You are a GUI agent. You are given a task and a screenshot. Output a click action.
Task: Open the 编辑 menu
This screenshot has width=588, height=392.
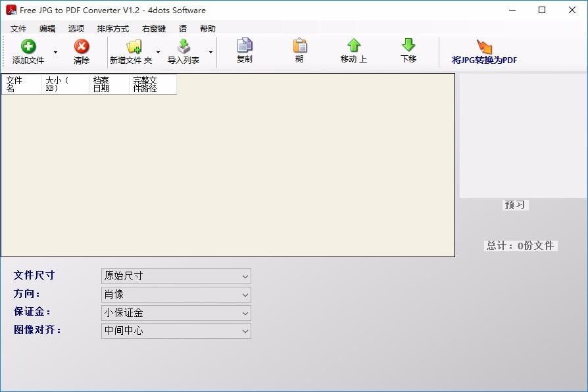pyautogui.click(x=47, y=28)
